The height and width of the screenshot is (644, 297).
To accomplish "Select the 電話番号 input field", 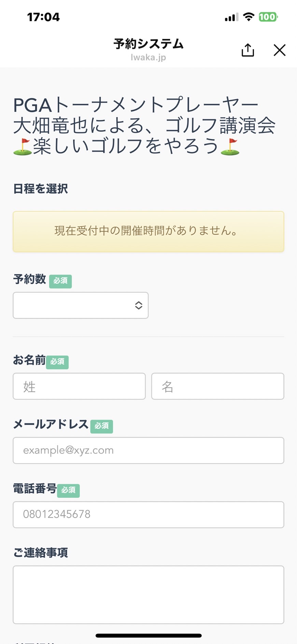I will (148, 515).
